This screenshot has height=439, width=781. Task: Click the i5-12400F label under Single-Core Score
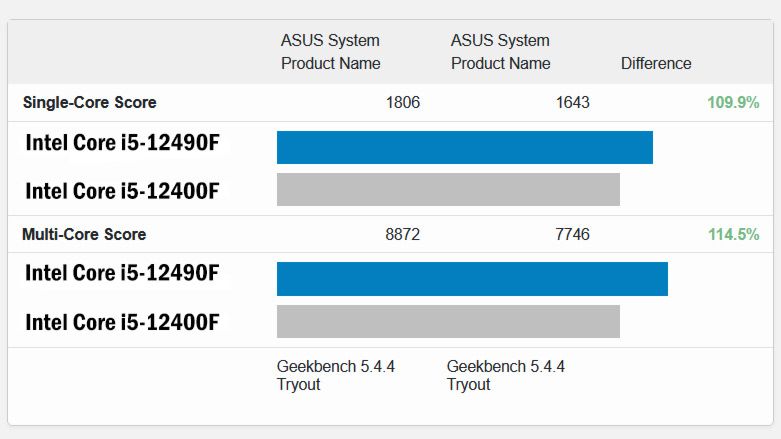[122, 190]
